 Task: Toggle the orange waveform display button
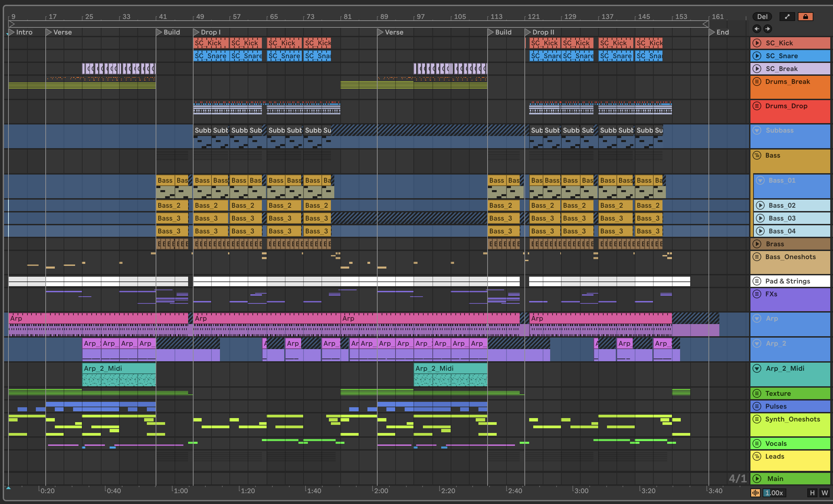coord(755,493)
